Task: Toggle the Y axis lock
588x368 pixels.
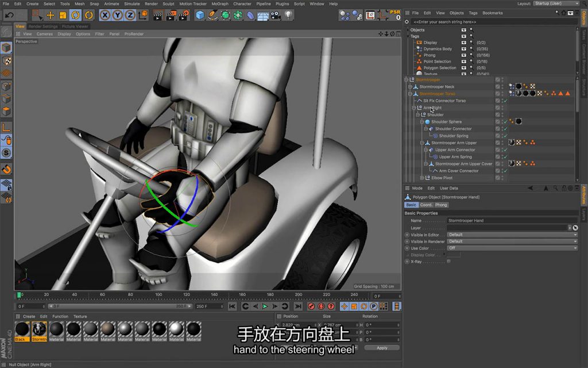Action: pos(118,16)
